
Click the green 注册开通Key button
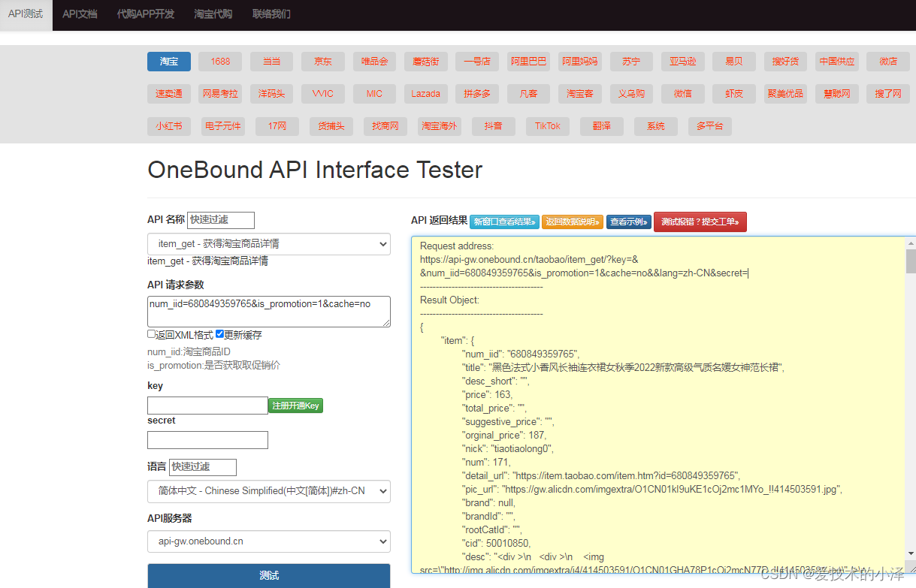296,406
